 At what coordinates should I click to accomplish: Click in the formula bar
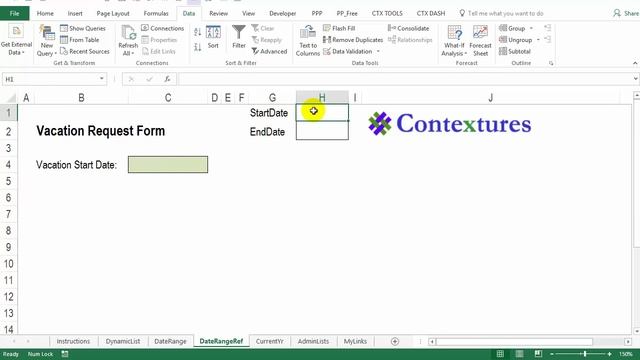404,79
